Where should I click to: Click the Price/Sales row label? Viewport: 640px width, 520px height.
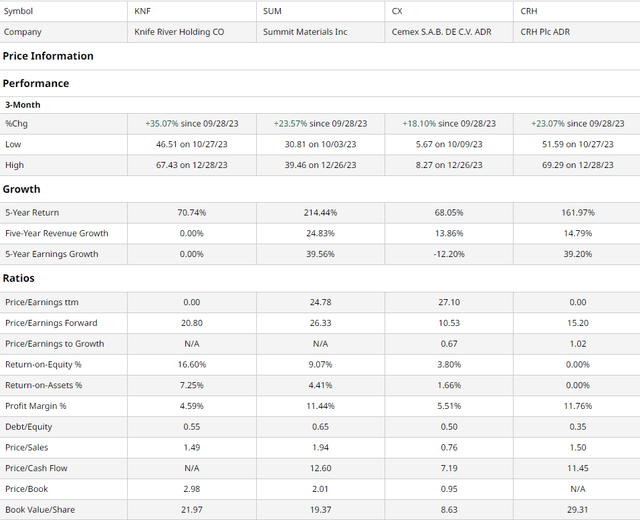coord(27,448)
